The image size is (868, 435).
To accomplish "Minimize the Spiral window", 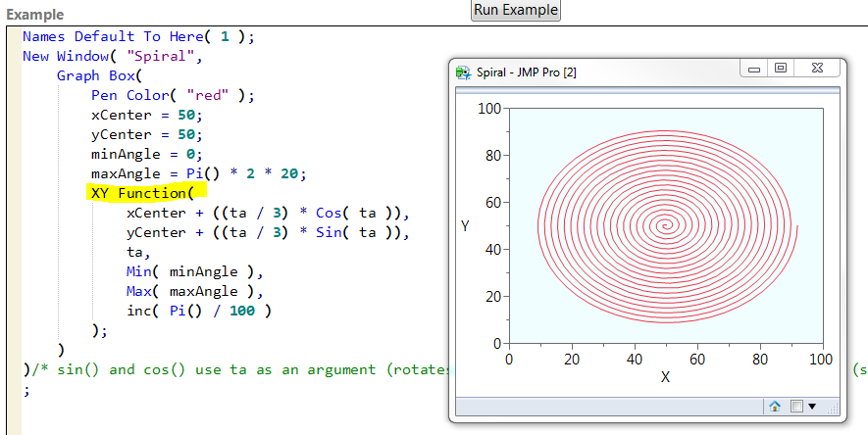I will click(754, 69).
